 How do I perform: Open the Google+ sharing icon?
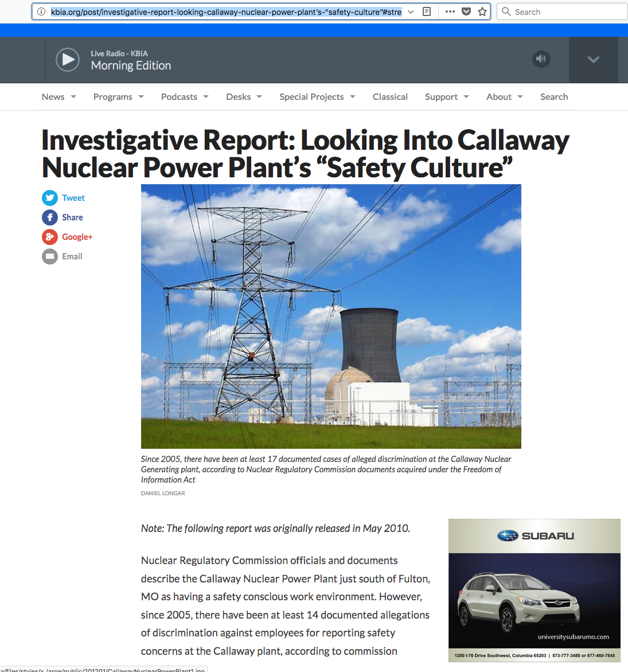50,236
